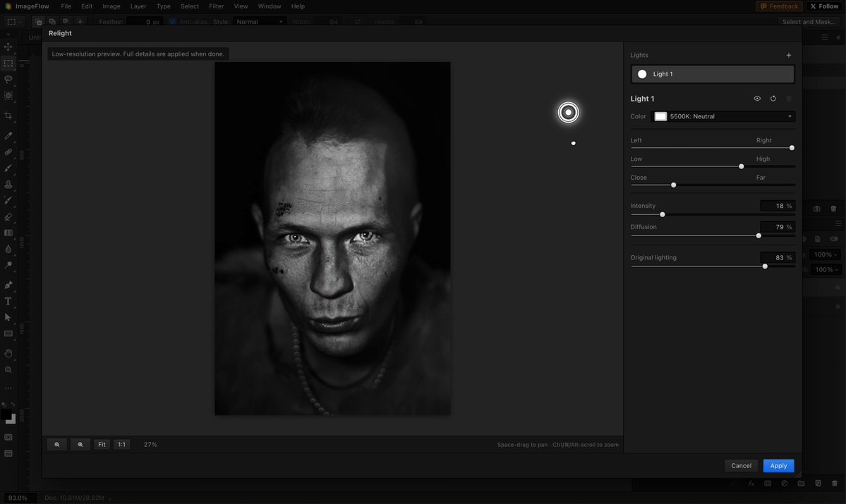Select the History Brush tool

pyautogui.click(x=8, y=200)
